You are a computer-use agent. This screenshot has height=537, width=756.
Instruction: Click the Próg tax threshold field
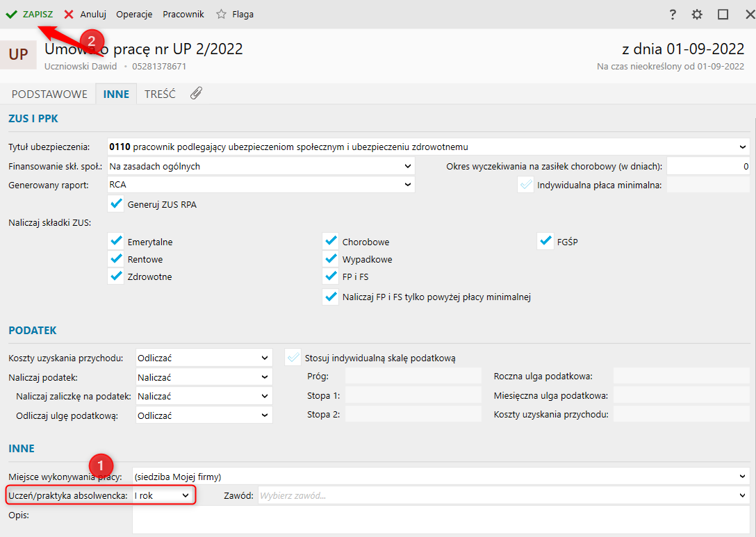point(413,376)
